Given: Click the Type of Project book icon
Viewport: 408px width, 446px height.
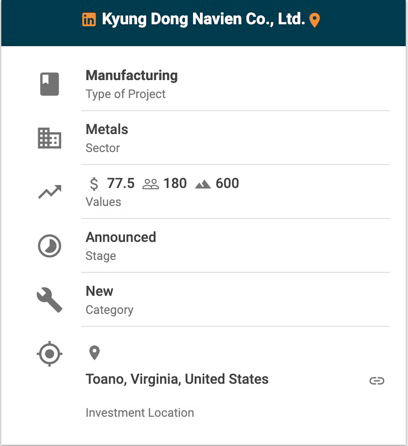Looking at the screenshot, I should point(50,84).
